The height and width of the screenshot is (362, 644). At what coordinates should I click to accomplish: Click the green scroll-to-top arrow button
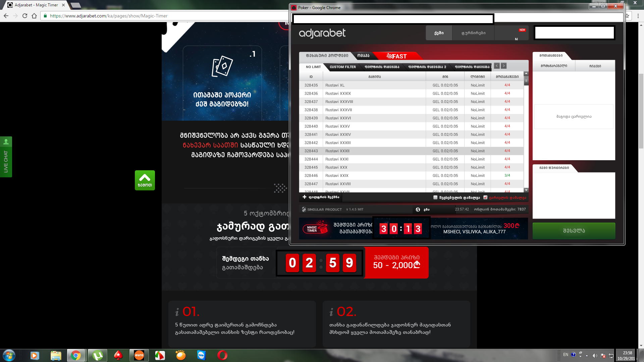[145, 180]
